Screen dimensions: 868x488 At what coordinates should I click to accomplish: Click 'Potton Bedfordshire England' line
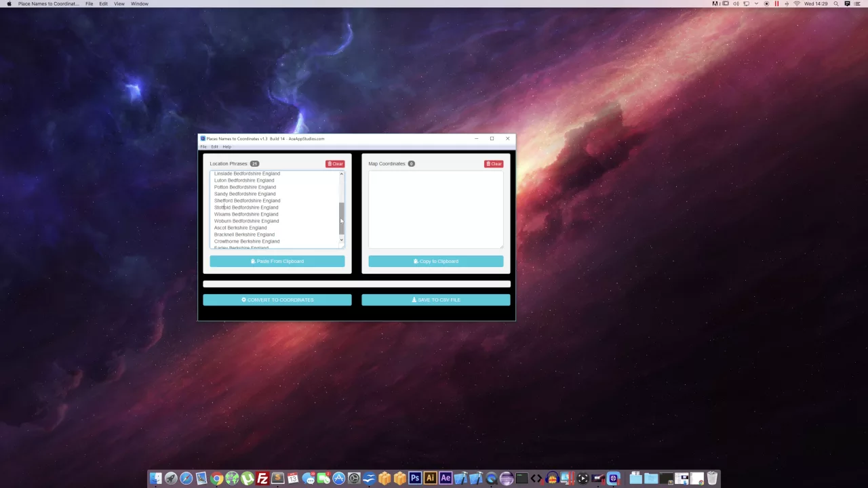[245, 187]
